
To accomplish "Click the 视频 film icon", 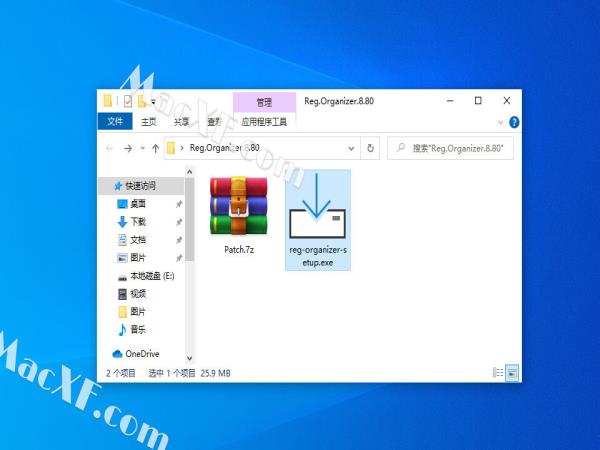I will (122, 294).
